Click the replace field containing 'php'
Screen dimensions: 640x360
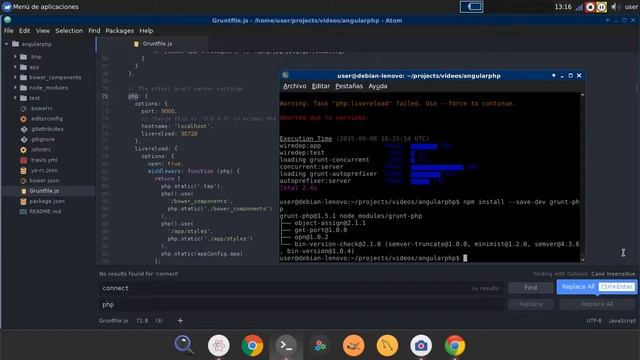[x=300, y=304]
